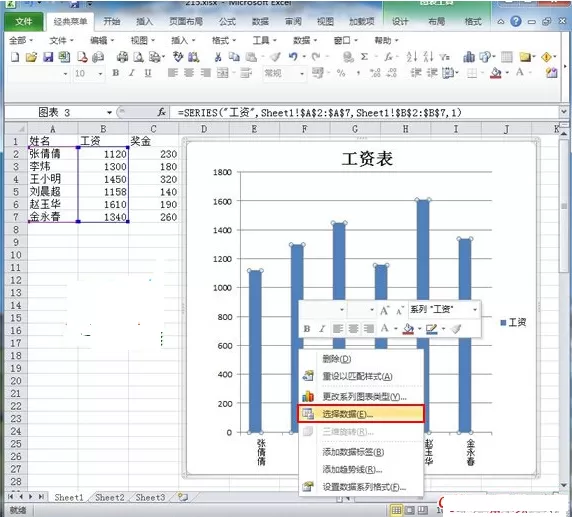The image size is (572, 517).
Task: Expand the Name Box dropdown arrow
Action: tap(109, 112)
